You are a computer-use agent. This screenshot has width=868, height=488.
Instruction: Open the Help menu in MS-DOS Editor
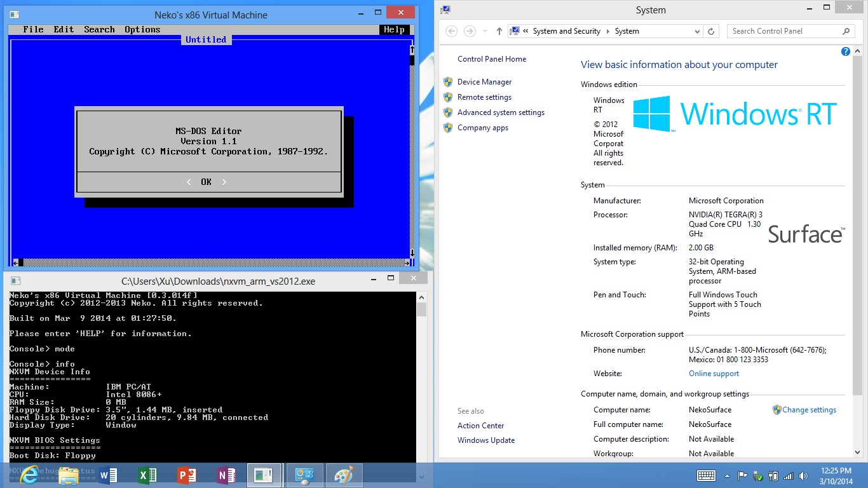coord(394,29)
